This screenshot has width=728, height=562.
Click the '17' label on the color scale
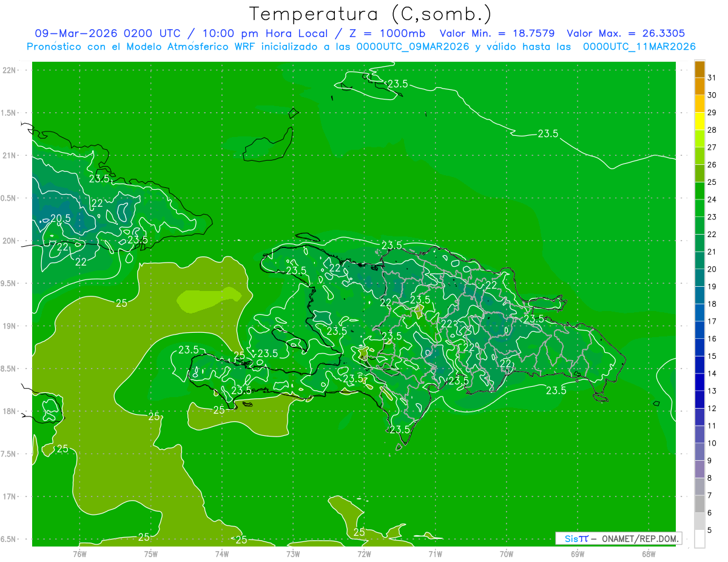tap(712, 321)
